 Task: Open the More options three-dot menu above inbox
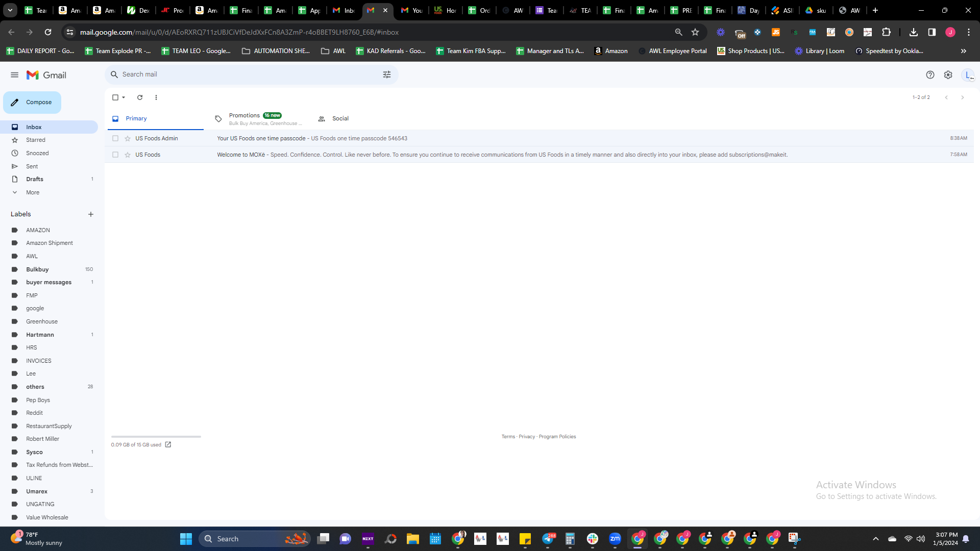tap(156, 97)
